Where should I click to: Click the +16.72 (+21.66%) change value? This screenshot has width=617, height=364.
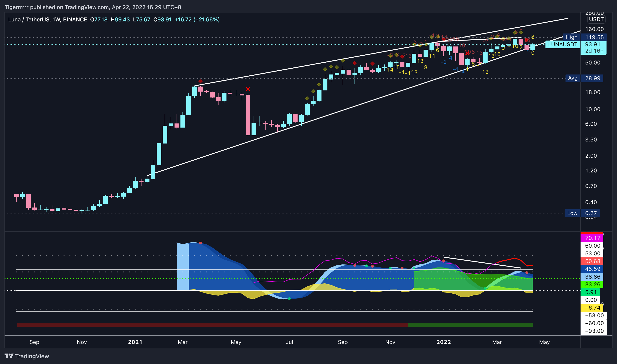coord(197,20)
